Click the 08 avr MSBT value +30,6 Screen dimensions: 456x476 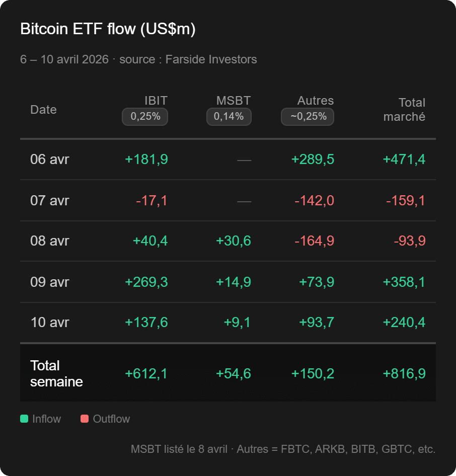[233, 241]
